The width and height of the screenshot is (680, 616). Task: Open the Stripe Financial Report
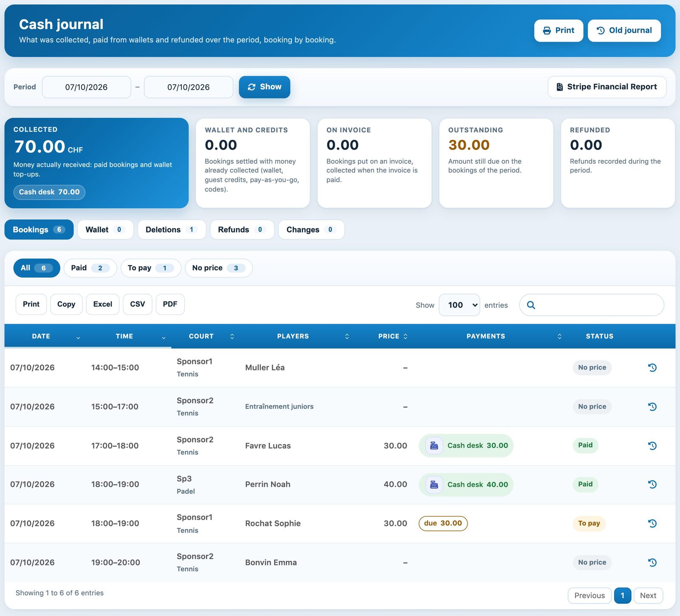(x=607, y=87)
